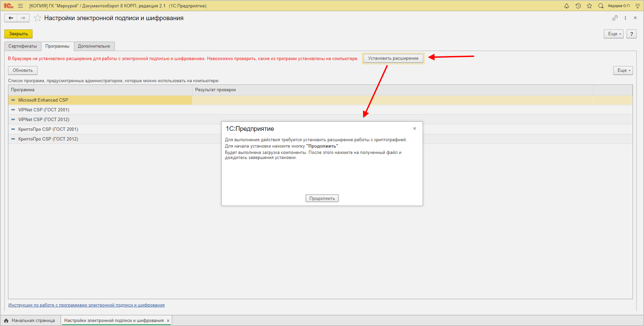Image resolution: width=644 pixels, height=326 pixels.
Task: Go forward with the right arrow
Action: click(x=23, y=18)
